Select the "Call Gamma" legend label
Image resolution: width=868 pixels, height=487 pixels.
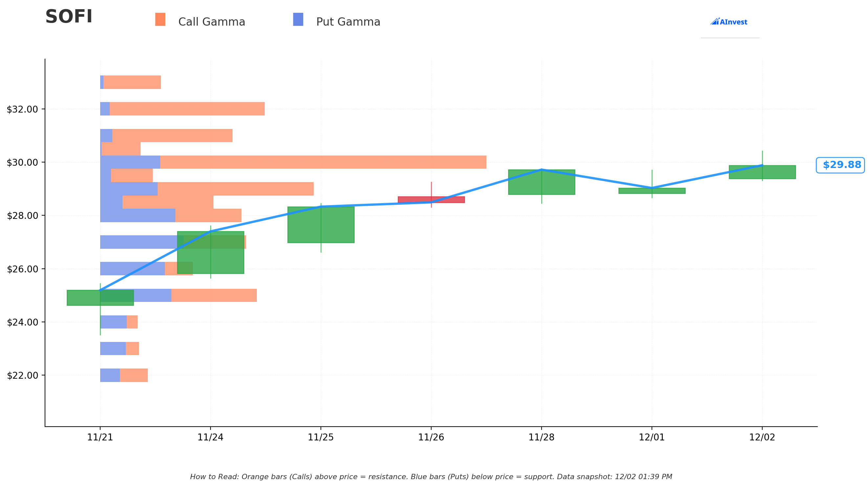(211, 22)
